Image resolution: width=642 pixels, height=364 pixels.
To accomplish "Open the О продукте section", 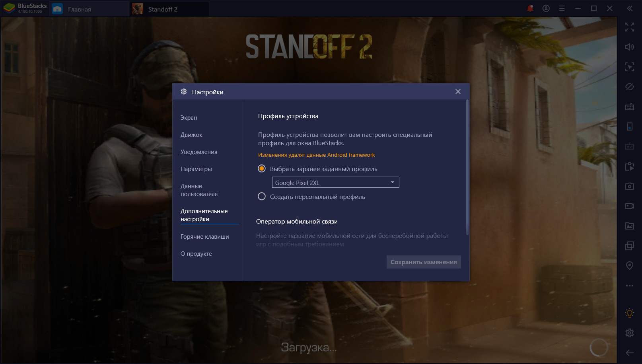I will pos(196,254).
